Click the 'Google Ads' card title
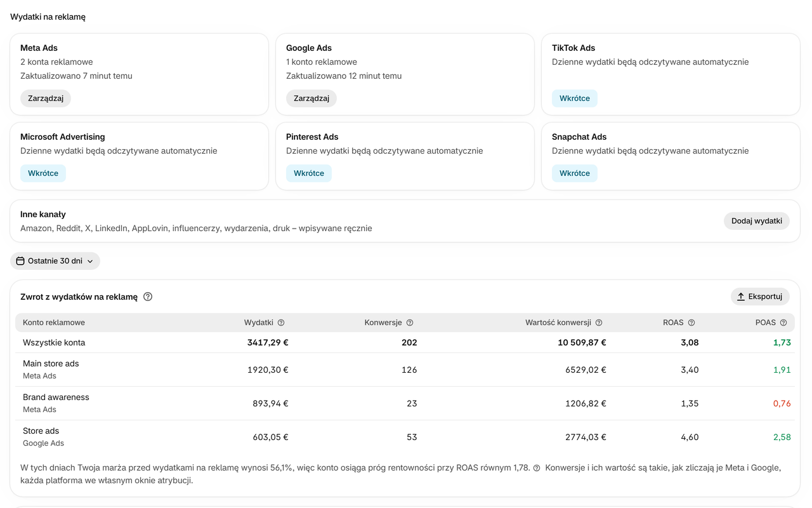Viewport: 812px width, 508px height. [x=309, y=48]
